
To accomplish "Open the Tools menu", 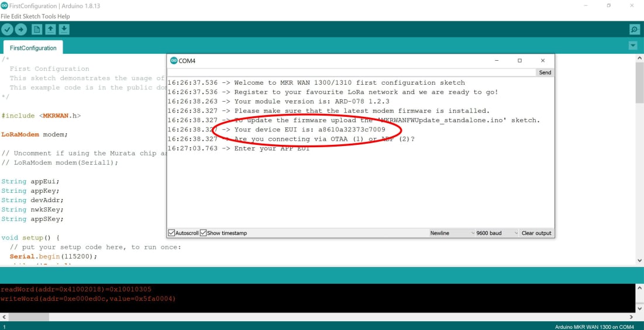I will [x=49, y=16].
